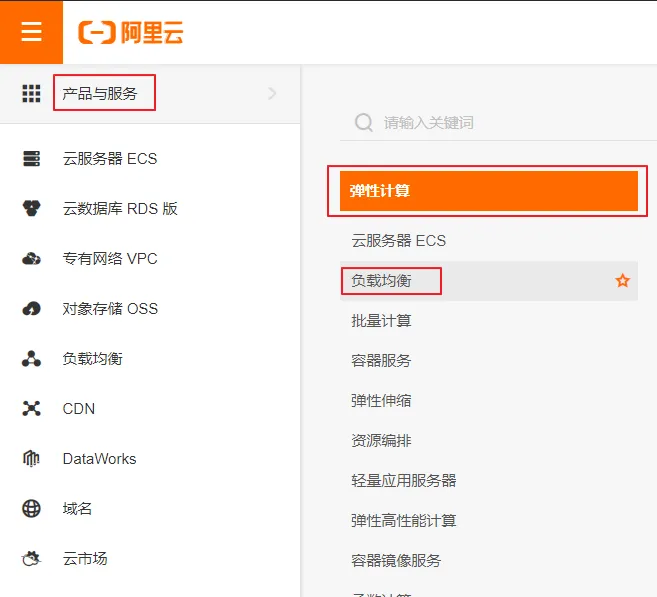Open 弹性伸缩 product

(x=381, y=401)
